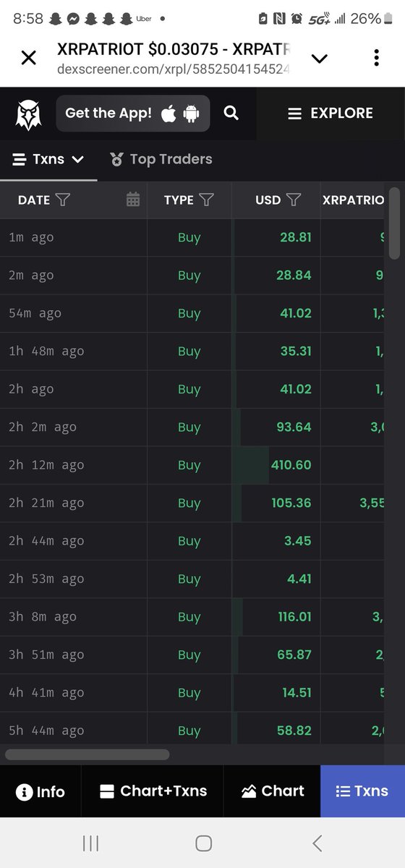Select the 410.60 USD buy transaction
This screenshot has width=405, height=868.
202,465
